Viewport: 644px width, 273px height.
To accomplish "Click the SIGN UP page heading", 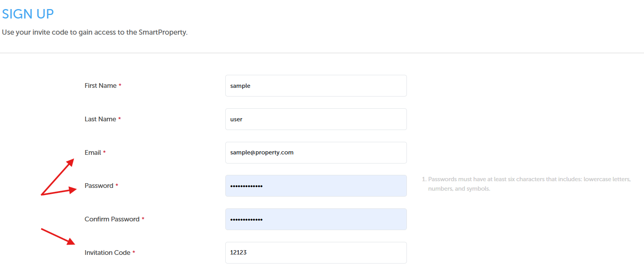I will tap(28, 14).
